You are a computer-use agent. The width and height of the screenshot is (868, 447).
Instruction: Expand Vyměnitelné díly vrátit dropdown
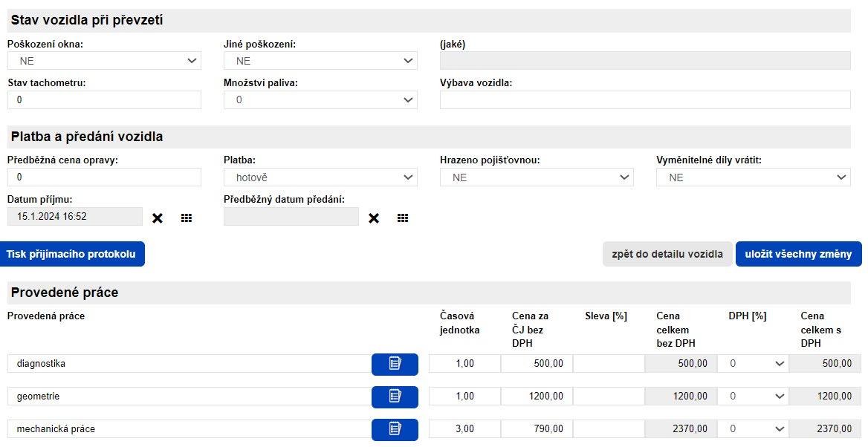point(753,177)
